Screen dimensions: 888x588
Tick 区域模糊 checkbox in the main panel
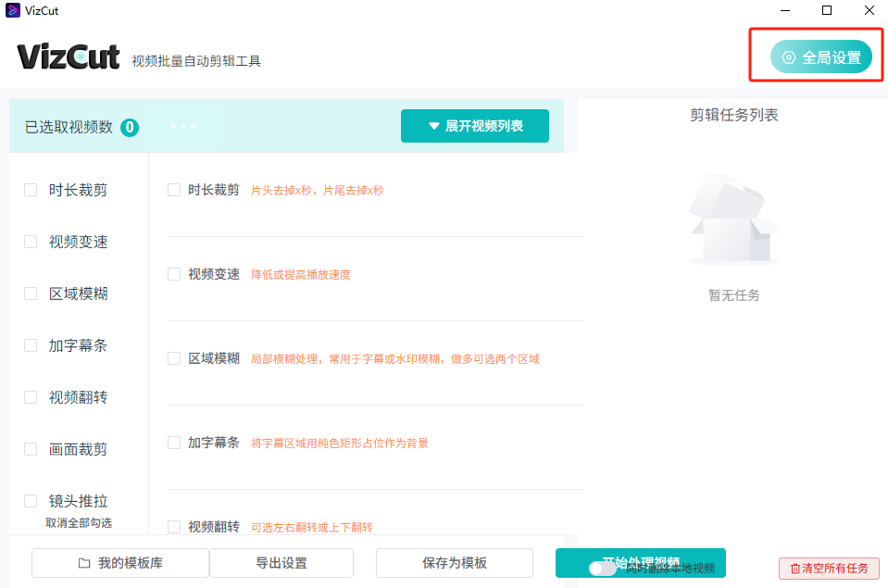pyautogui.click(x=174, y=358)
